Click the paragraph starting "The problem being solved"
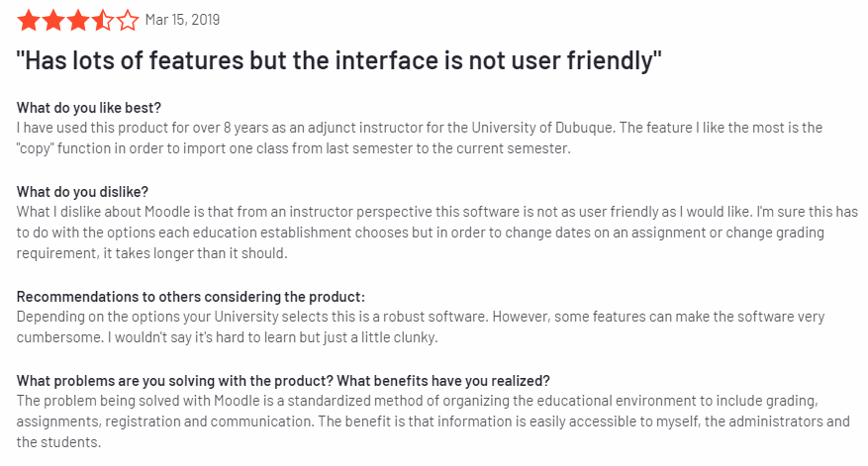This screenshot has height=466, width=868. [x=434, y=421]
